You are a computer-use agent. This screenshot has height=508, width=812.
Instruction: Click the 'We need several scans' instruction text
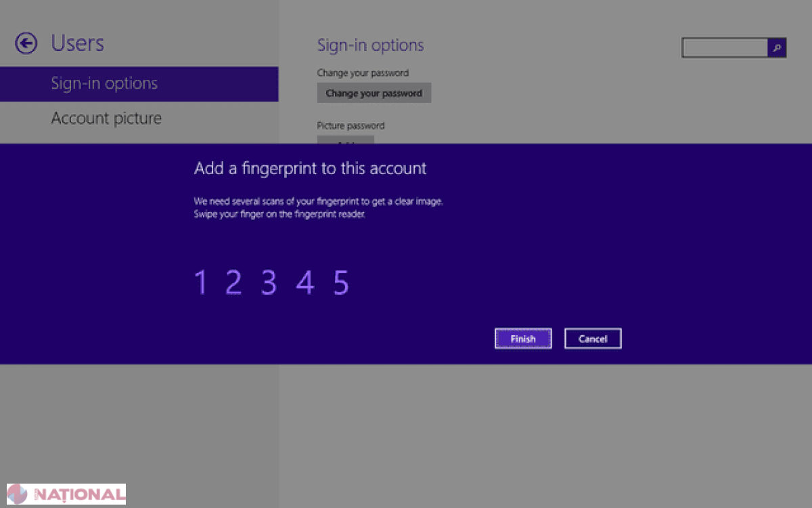point(318,202)
